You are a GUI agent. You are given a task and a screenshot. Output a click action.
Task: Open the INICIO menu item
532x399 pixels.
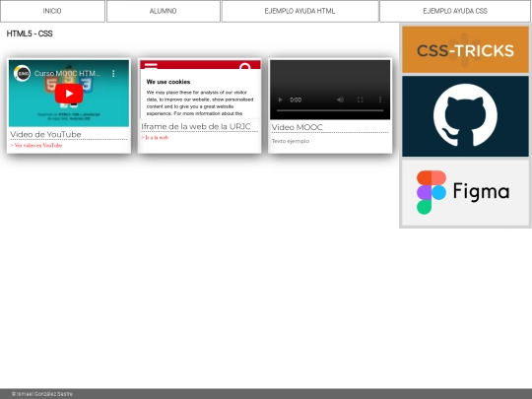click(x=52, y=11)
